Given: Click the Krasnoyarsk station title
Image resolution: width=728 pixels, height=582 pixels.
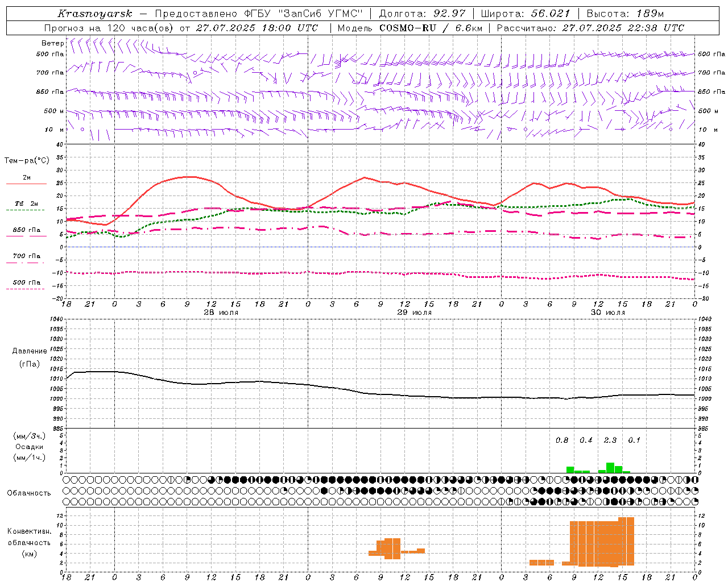Looking at the screenshot, I should [95, 14].
